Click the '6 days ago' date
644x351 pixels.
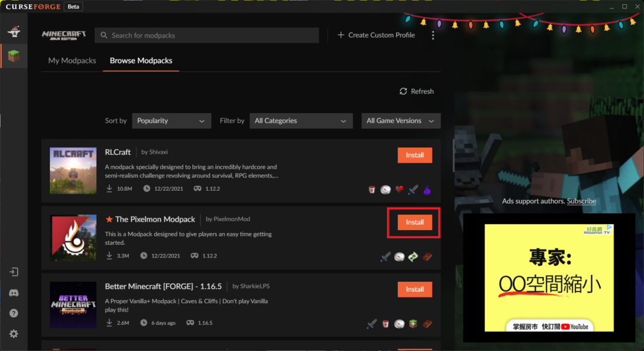click(x=163, y=323)
